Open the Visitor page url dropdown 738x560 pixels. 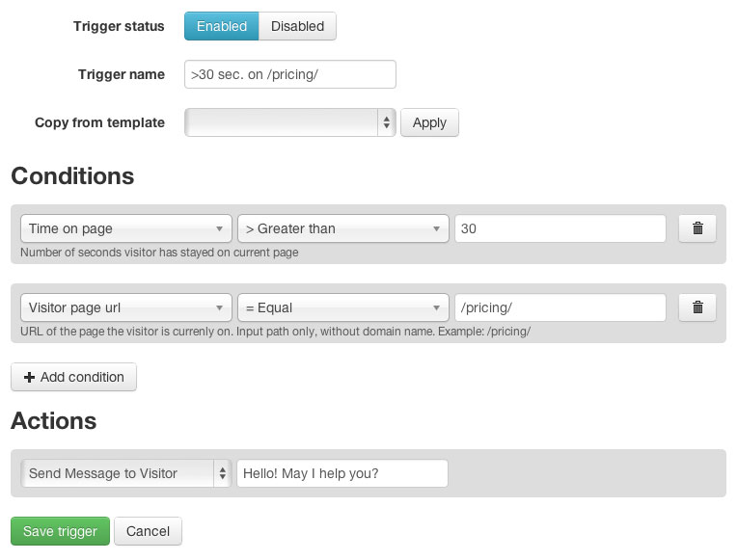pos(126,307)
